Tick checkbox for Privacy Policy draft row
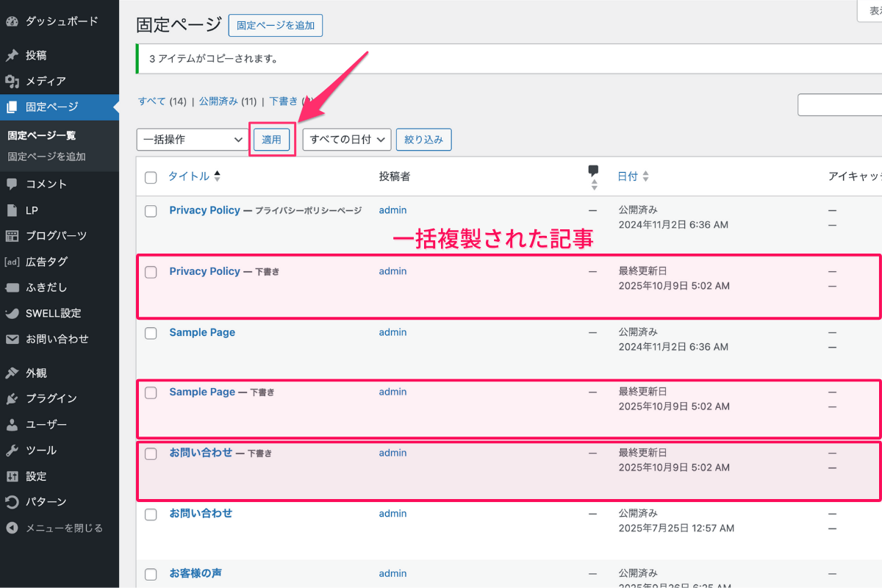This screenshot has height=588, width=882. (151, 272)
